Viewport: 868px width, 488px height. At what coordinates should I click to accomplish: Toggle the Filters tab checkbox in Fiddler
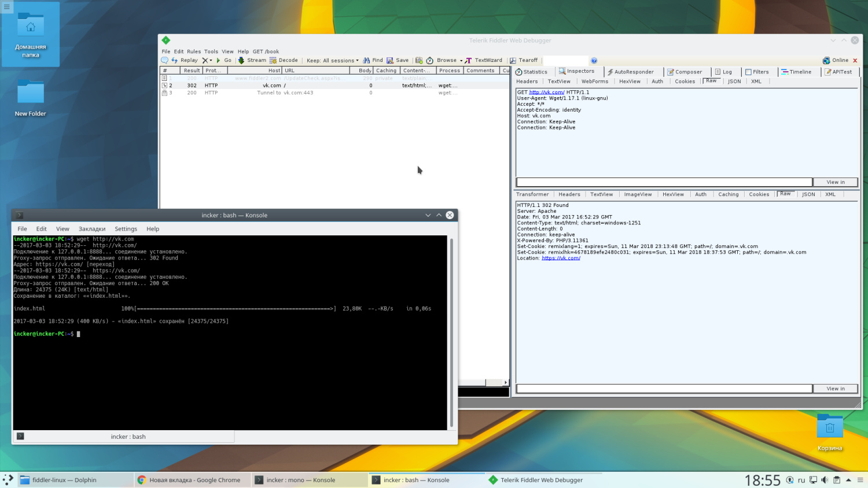(748, 72)
